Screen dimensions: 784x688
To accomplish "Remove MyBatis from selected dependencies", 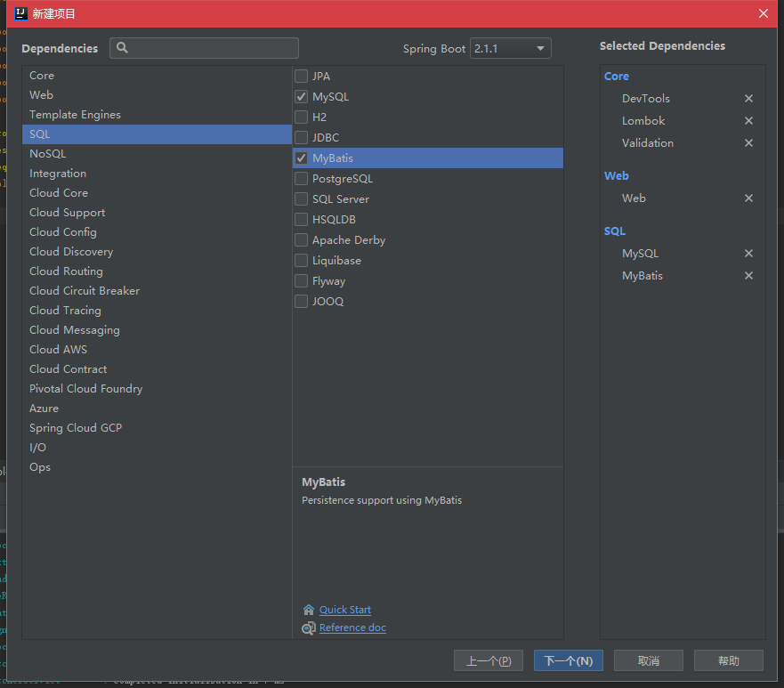I will tap(748, 276).
